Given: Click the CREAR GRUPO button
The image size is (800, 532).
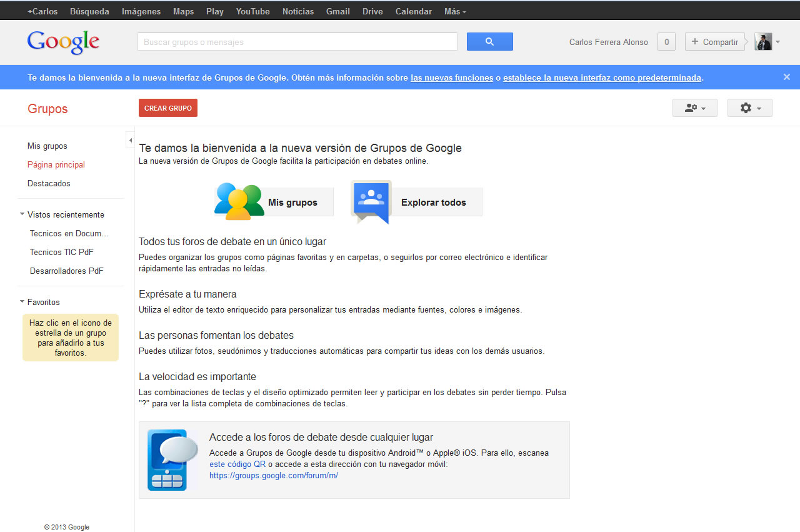Looking at the screenshot, I should click(x=168, y=108).
